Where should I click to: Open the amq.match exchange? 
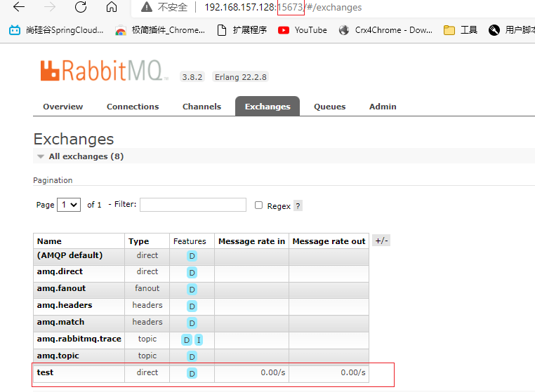(60, 322)
